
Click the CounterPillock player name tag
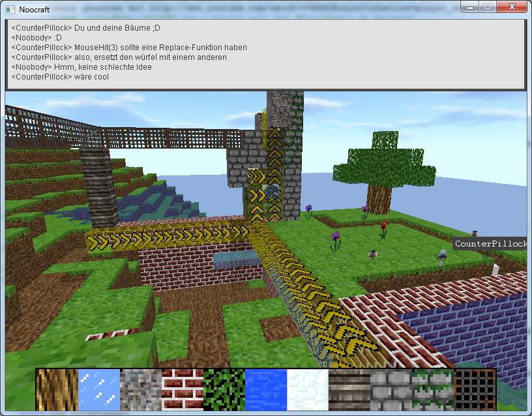click(x=490, y=244)
